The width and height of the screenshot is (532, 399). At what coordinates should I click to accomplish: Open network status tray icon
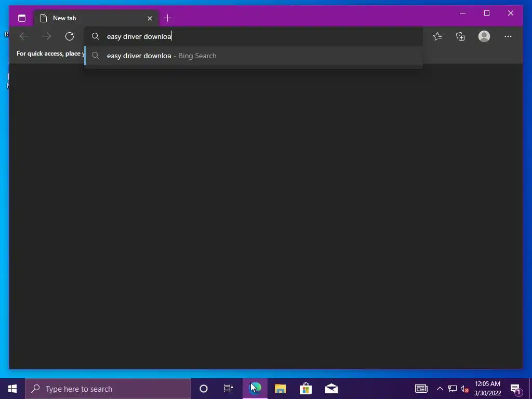[x=453, y=389]
